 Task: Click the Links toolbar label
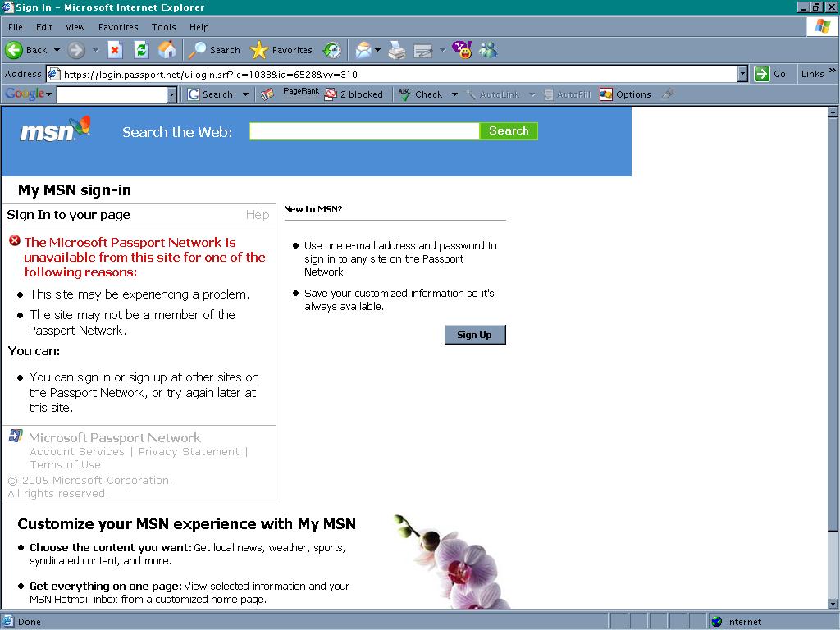coord(812,74)
